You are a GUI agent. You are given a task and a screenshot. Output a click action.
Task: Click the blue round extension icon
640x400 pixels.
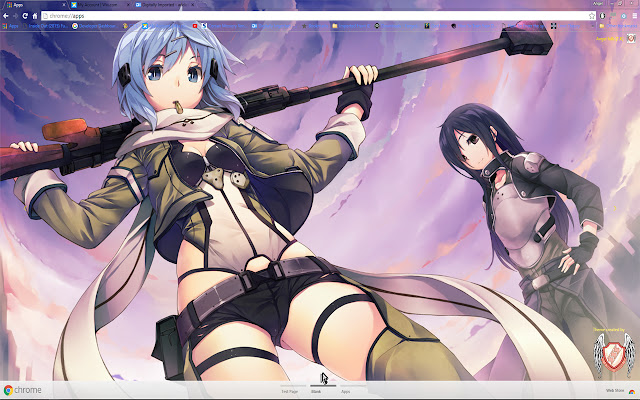[x=623, y=16]
